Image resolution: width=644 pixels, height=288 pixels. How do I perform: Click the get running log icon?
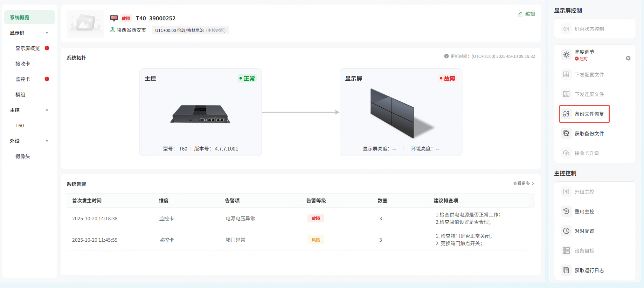pyautogui.click(x=566, y=270)
